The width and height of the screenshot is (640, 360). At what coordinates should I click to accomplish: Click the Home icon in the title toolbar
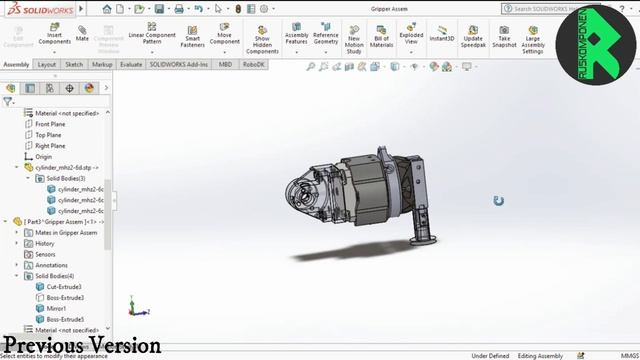107,9
